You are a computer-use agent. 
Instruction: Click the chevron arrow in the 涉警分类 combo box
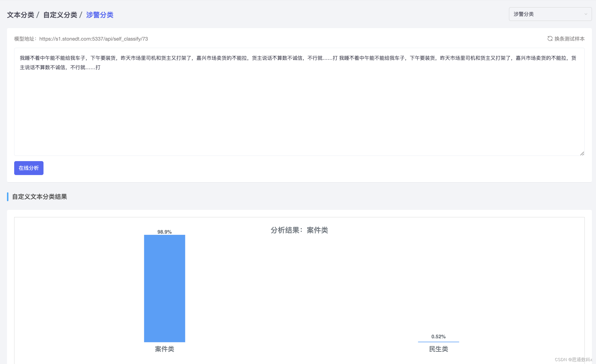pos(586,14)
